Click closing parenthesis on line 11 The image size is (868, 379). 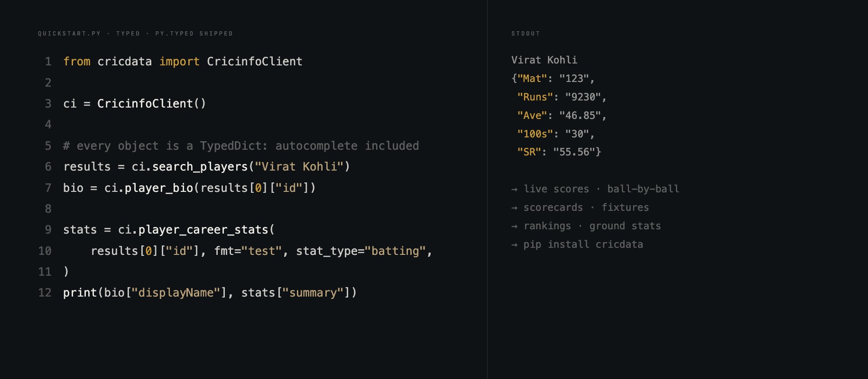click(x=66, y=272)
